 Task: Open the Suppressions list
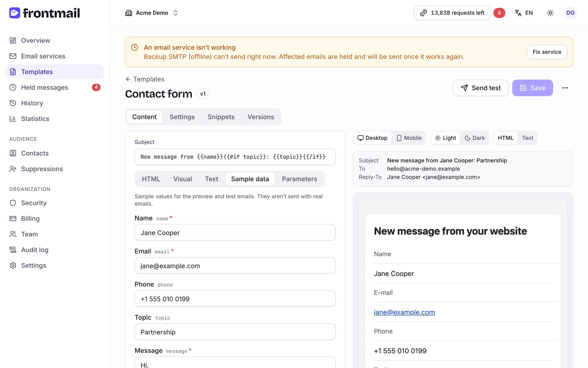(x=55, y=169)
